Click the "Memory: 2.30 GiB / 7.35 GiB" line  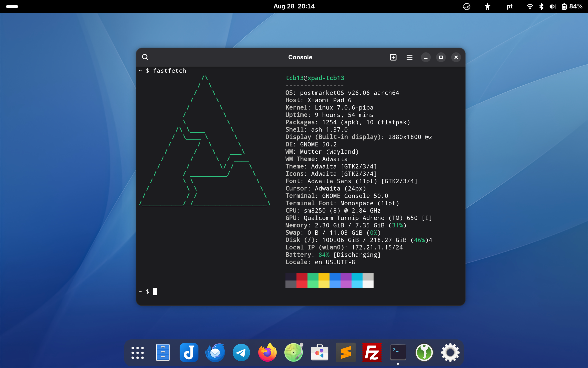[x=346, y=225]
